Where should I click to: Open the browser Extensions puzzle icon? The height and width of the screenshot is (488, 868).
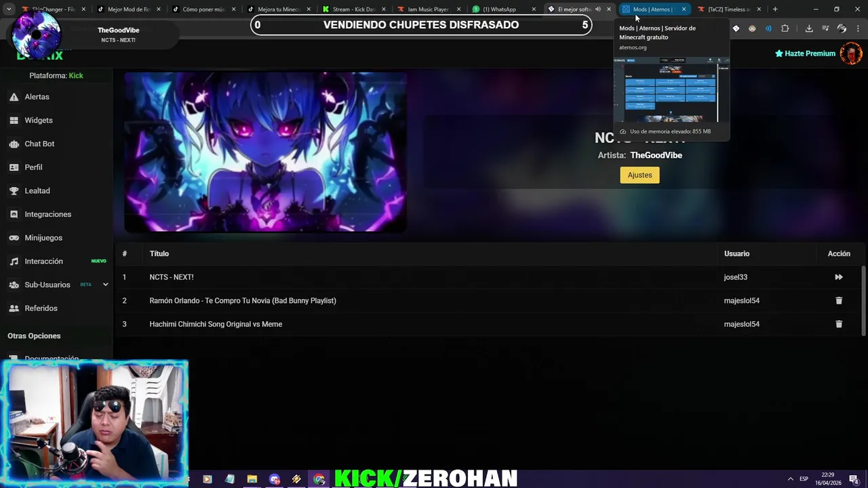coord(785,28)
